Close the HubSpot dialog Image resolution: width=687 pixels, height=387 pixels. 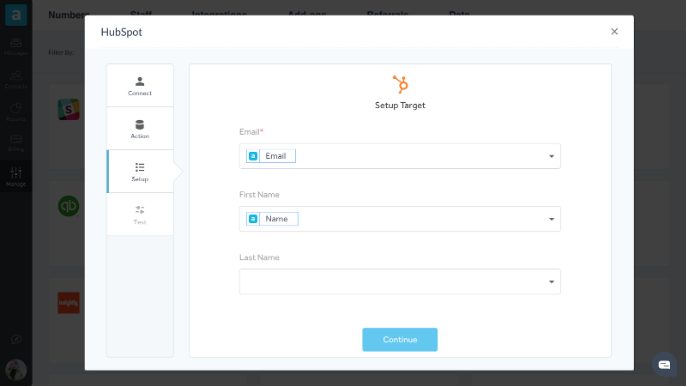pyautogui.click(x=614, y=32)
